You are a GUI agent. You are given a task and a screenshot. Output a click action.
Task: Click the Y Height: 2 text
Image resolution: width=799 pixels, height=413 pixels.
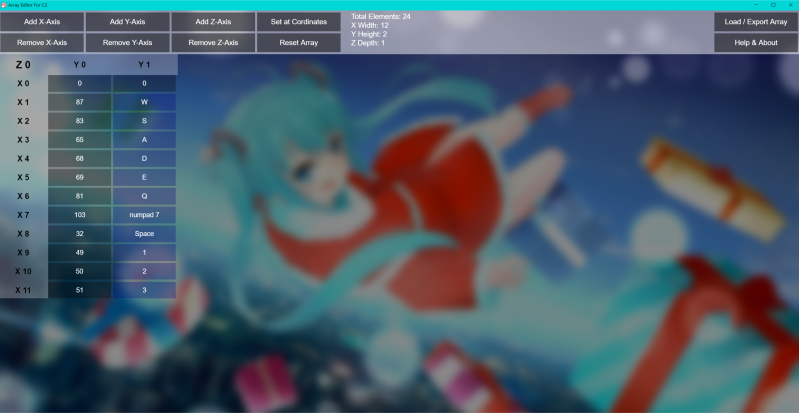[369, 34]
